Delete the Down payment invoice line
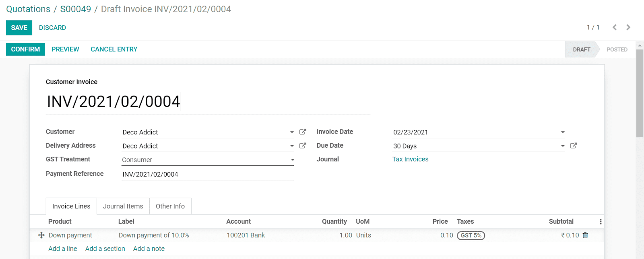The image size is (644, 259). click(x=585, y=235)
